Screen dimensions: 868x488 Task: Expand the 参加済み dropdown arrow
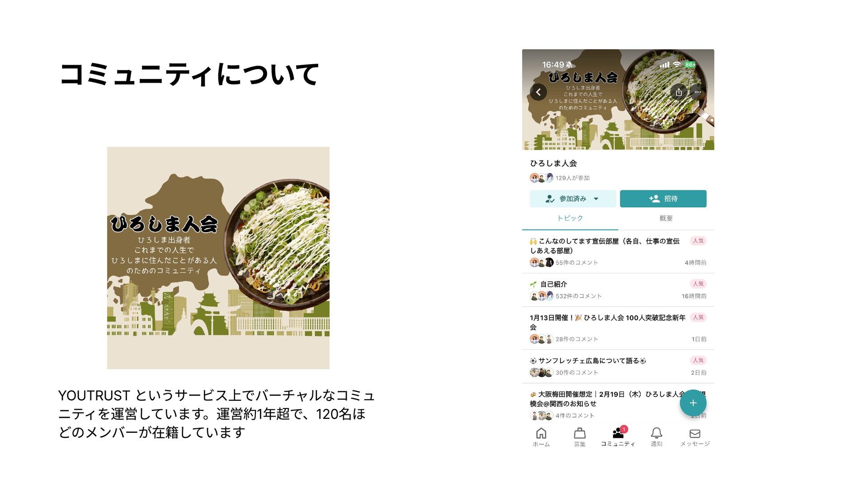coord(596,199)
